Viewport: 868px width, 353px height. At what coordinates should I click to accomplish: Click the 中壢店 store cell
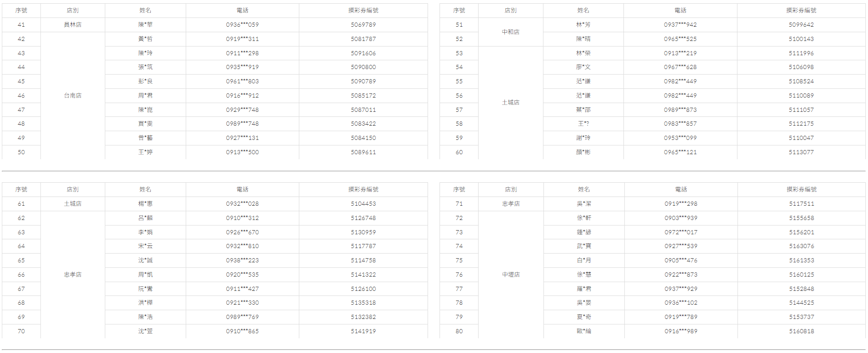[511, 275]
